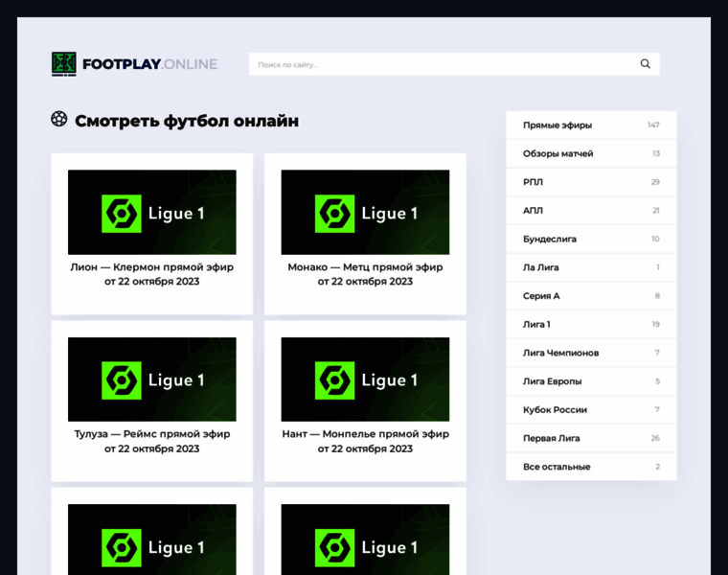
Task: Click the count '147' next to Прямые эфиры
Action: tap(653, 125)
